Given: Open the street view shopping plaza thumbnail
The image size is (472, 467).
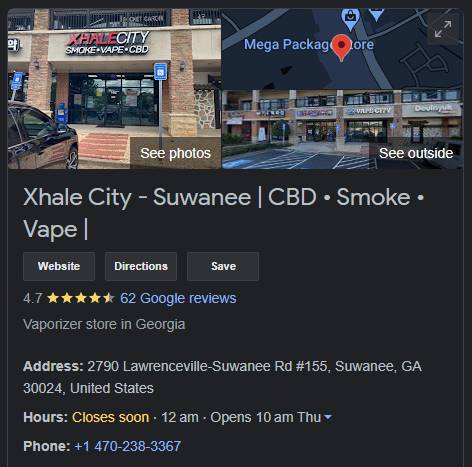Looking at the screenshot, I should [x=342, y=130].
